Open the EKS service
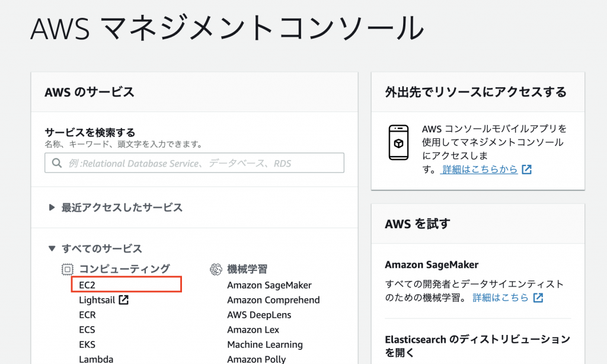The width and height of the screenshot is (607, 364). pyautogui.click(x=87, y=344)
